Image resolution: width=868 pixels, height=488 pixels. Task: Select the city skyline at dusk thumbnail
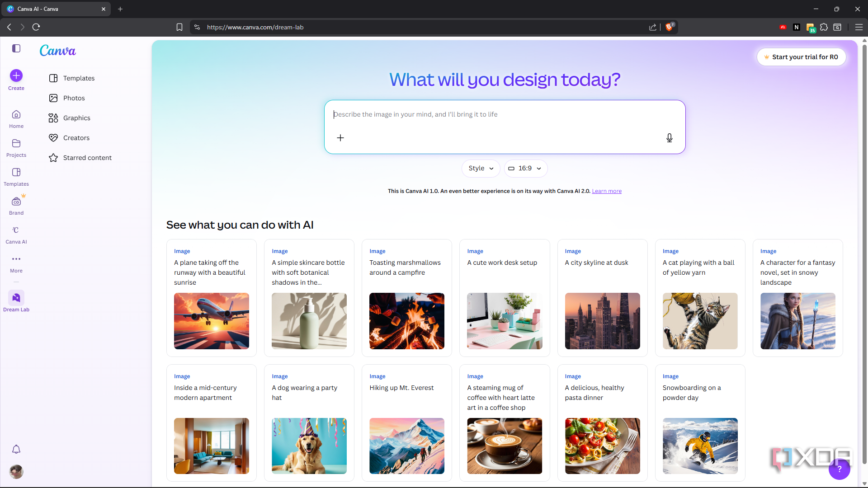tap(602, 321)
